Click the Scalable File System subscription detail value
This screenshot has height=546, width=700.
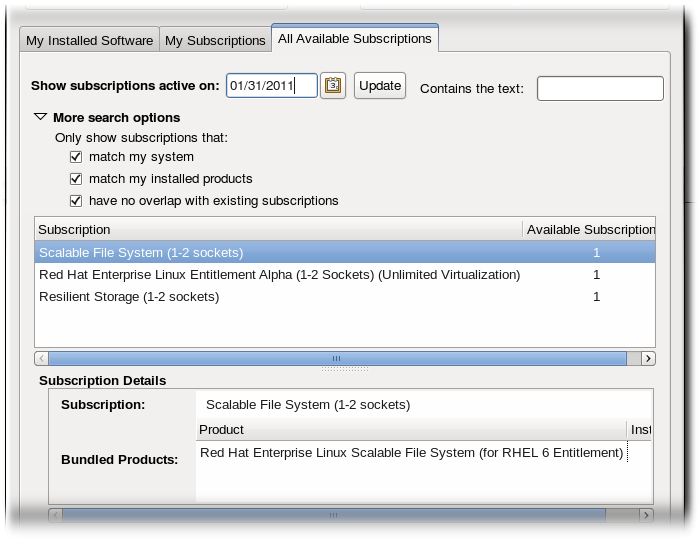pos(308,405)
